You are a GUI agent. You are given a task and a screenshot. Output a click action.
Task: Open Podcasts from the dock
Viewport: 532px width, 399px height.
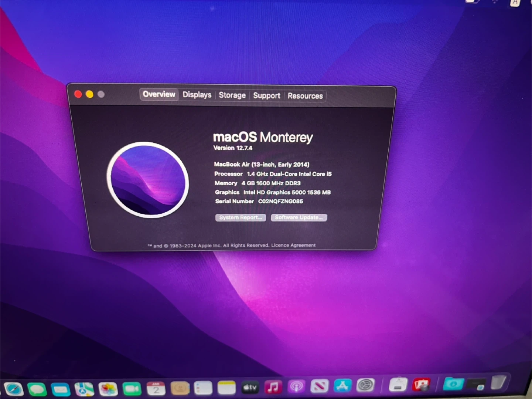tap(296, 387)
